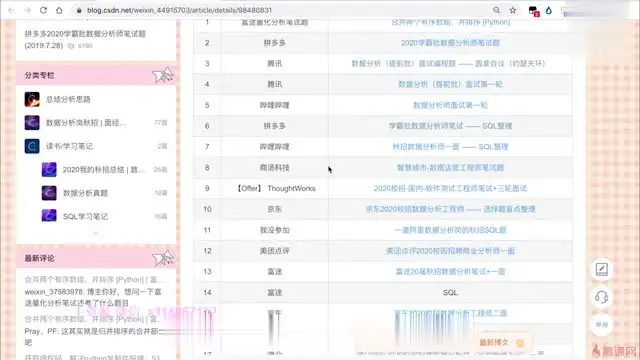Click the 【Offer】ThoughtWorks table cell

click(x=276, y=189)
